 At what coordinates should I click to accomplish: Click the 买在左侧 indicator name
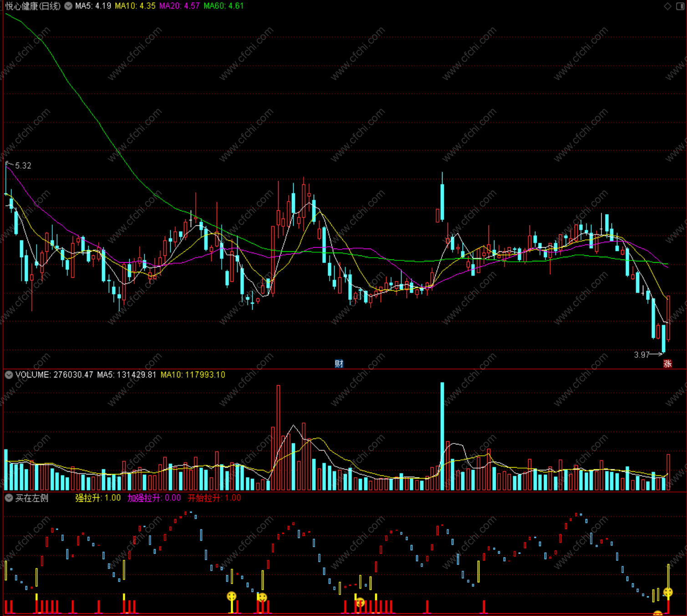tap(32, 498)
